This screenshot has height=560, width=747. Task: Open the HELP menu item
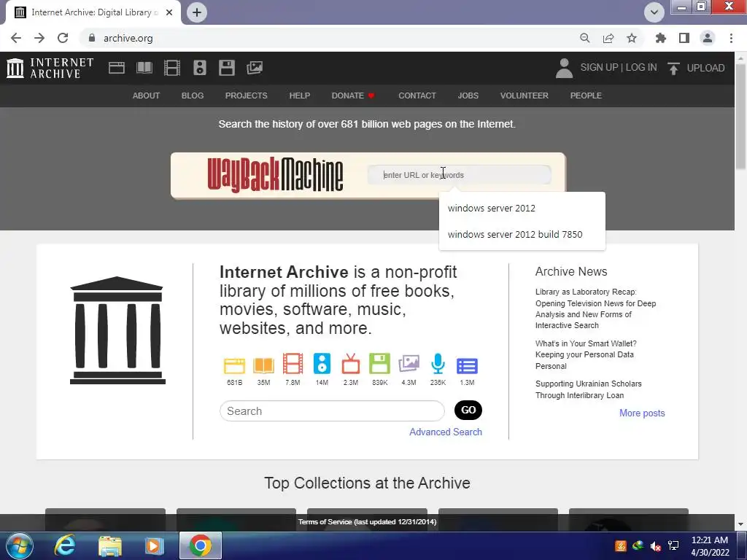click(x=300, y=96)
